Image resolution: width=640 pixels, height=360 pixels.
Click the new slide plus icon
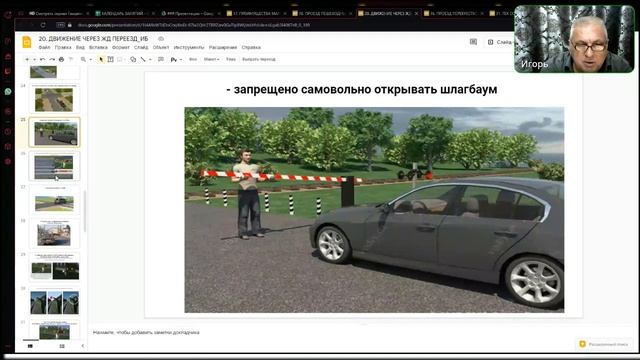[x=27, y=60]
